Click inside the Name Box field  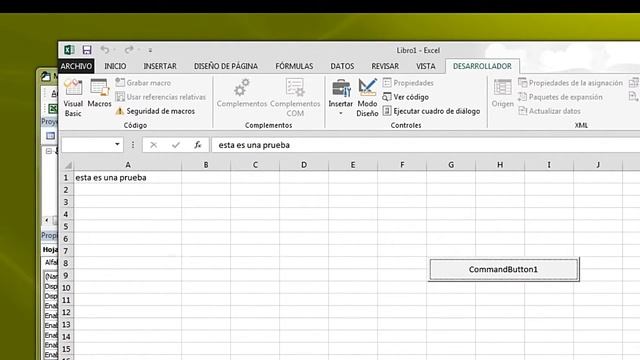(87, 144)
